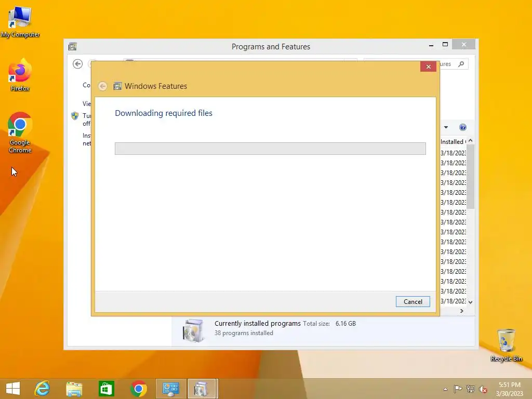Open File Explorer from taskbar
Screen dimensions: 532x399
pyautogui.click(x=74, y=389)
